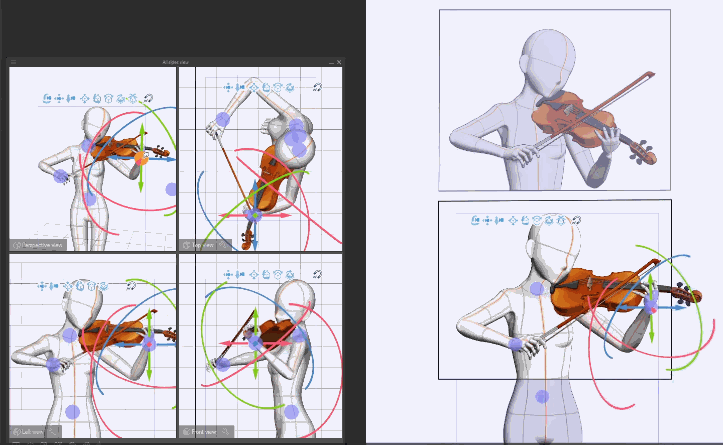Select pan camera icon in Perspective view pane
The width and height of the screenshot is (723, 445).
[x=59, y=98]
